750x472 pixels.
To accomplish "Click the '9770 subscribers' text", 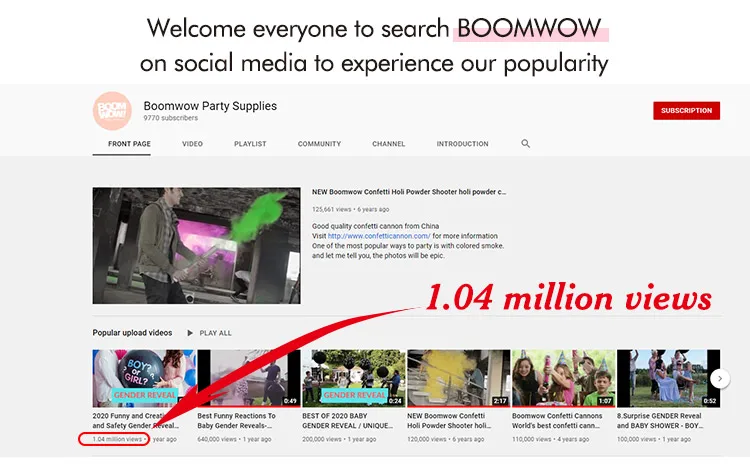I will click(170, 118).
